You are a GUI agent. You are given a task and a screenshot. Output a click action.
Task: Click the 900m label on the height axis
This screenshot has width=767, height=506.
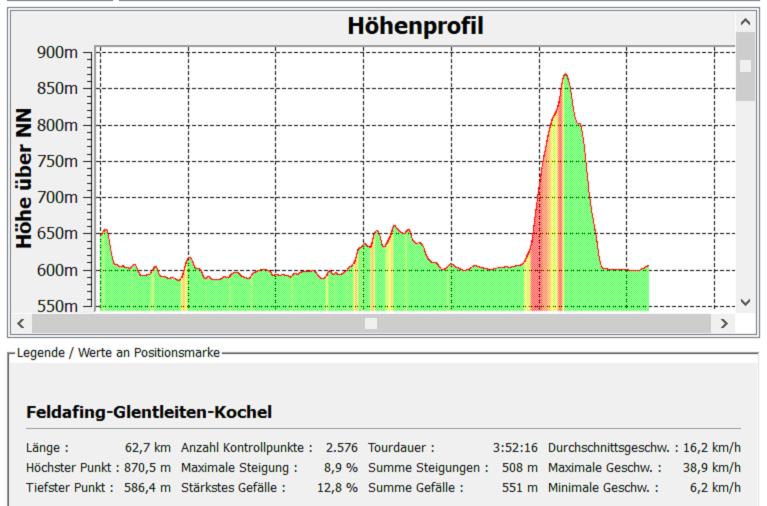(x=56, y=52)
